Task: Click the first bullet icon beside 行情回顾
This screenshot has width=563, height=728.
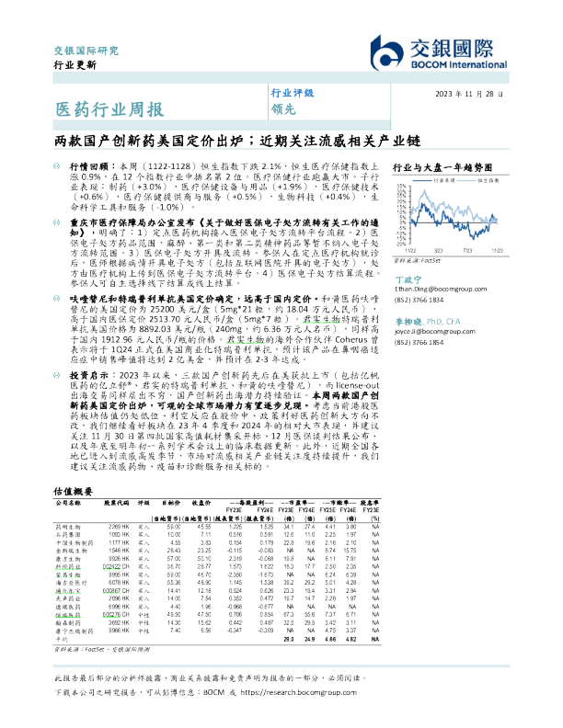Action: click(x=60, y=161)
